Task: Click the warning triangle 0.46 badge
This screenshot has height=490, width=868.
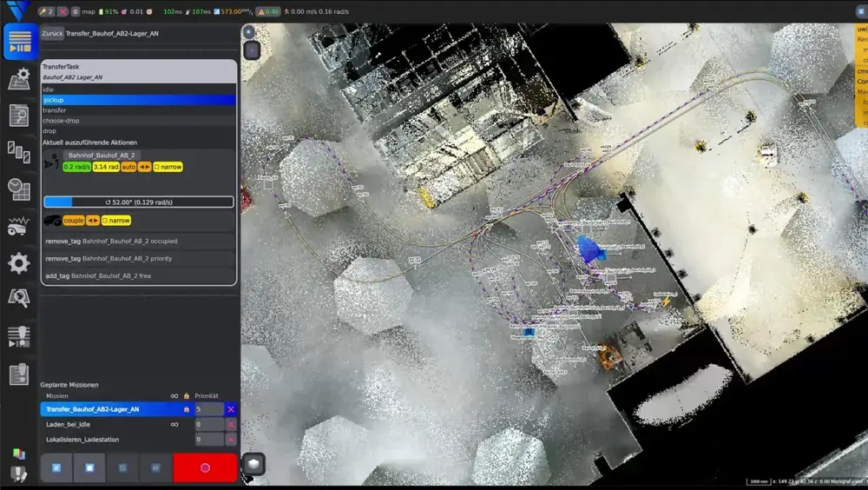Action: [x=268, y=11]
